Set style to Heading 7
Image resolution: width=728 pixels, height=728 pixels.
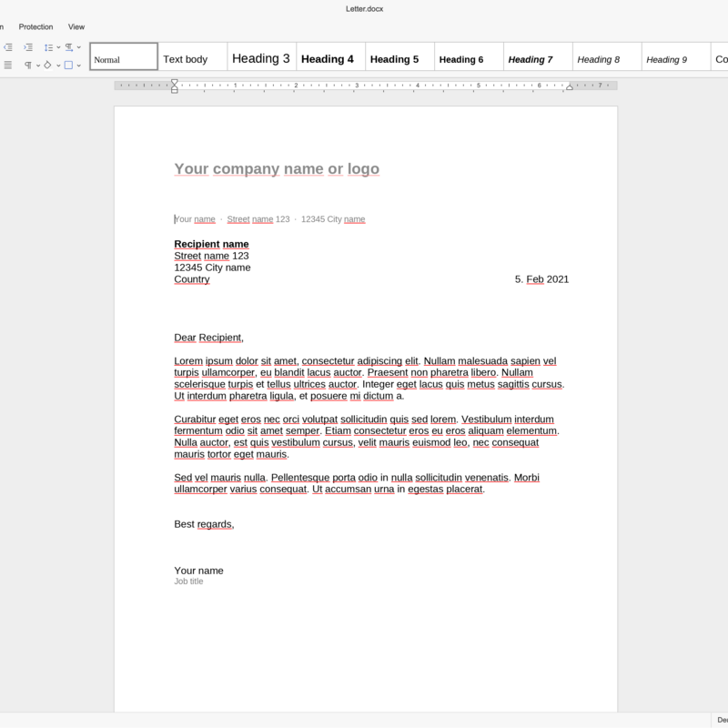pos(538,56)
